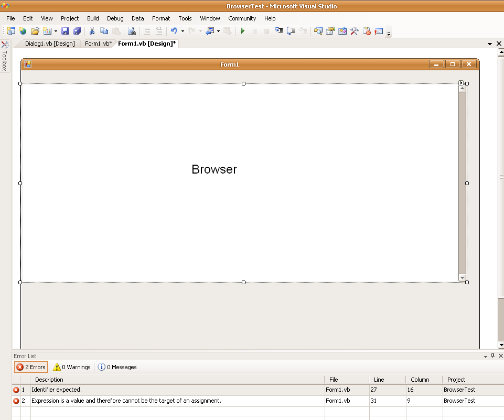
Task: Open the Object Browser toolbar icon
Action: click(x=342, y=31)
